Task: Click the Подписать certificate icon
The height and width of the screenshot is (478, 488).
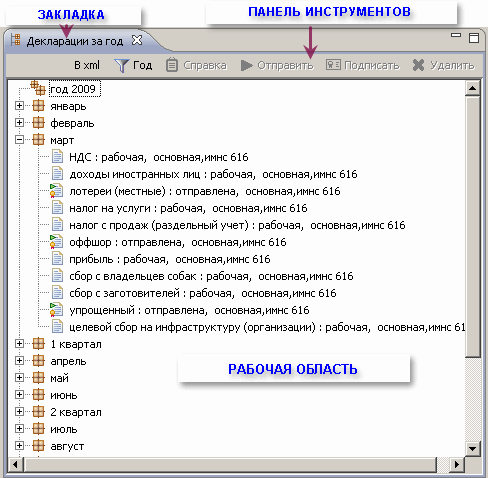Action: (x=333, y=65)
